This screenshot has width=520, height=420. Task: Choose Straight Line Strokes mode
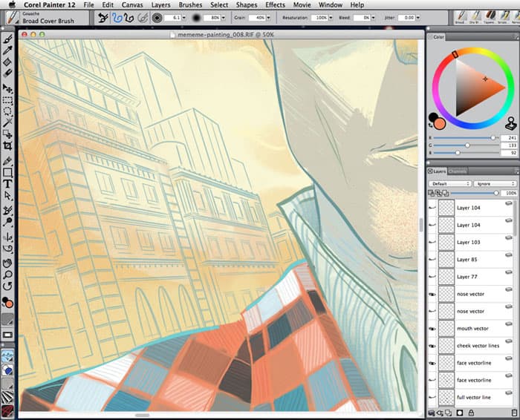(129, 18)
